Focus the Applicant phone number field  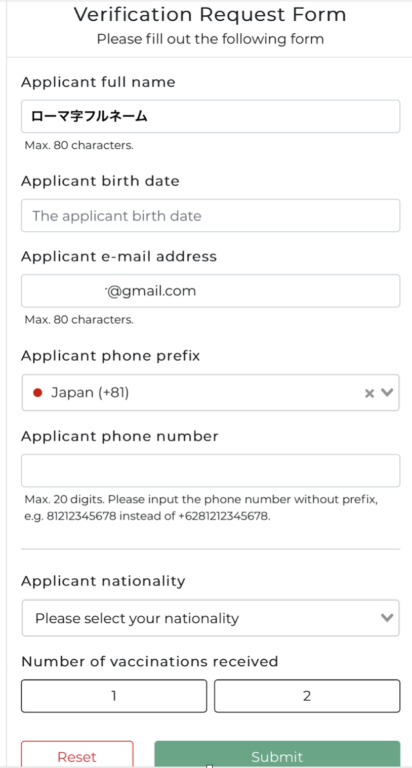click(211, 471)
